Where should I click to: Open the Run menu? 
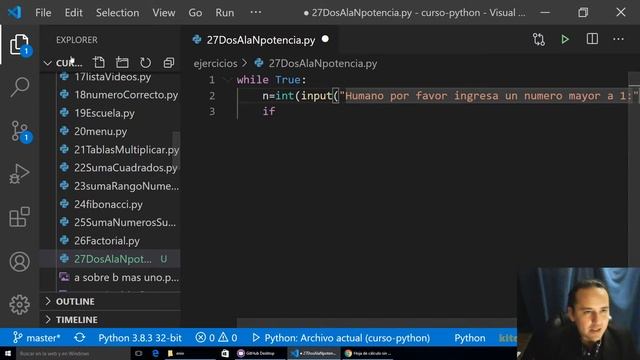pyautogui.click(x=225, y=13)
